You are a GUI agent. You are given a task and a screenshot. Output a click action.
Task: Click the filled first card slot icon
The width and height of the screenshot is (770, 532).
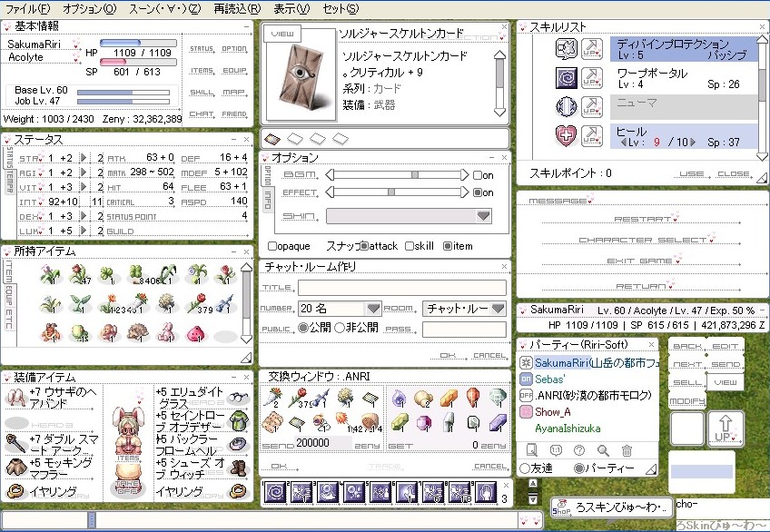tap(272, 139)
